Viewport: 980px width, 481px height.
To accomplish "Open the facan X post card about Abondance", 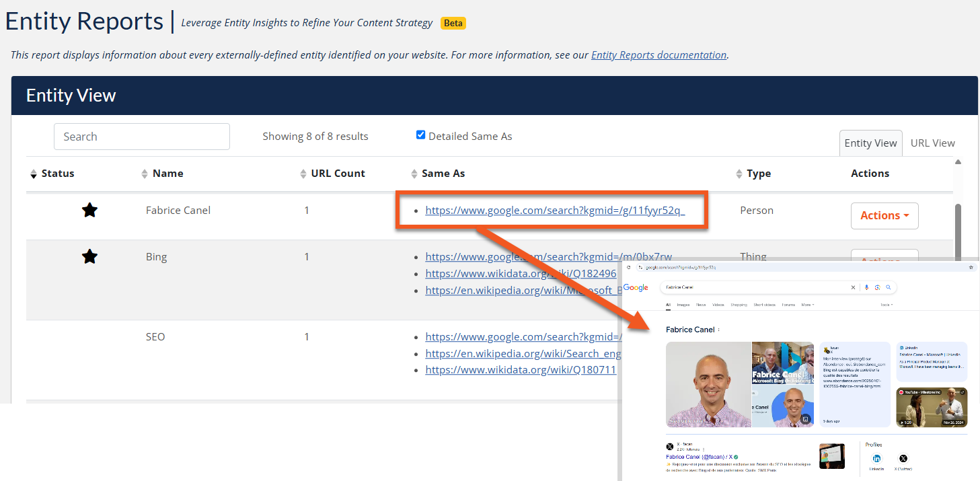I will click(x=855, y=384).
